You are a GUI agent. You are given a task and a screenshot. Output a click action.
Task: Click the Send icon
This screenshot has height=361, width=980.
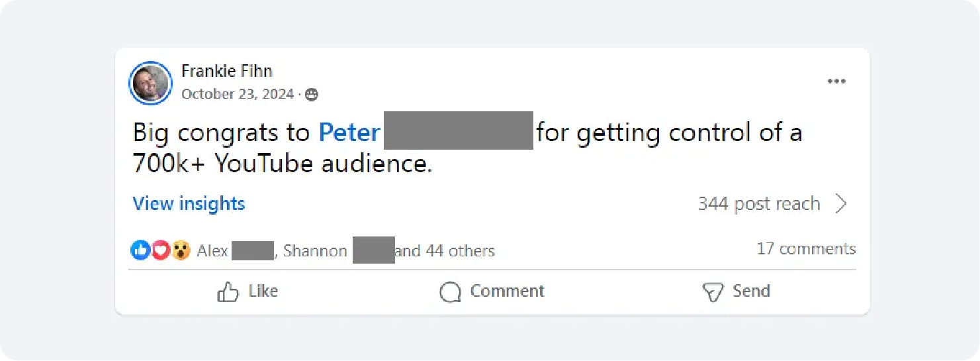click(712, 292)
